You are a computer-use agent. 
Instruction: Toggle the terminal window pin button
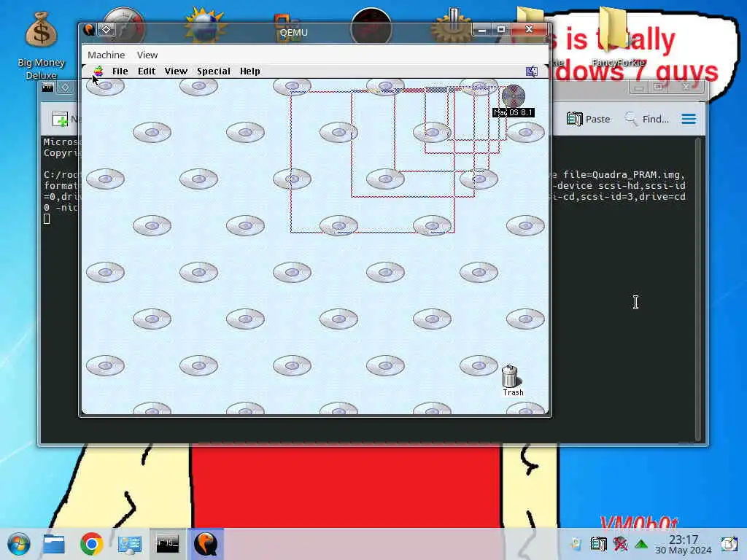(x=65, y=87)
